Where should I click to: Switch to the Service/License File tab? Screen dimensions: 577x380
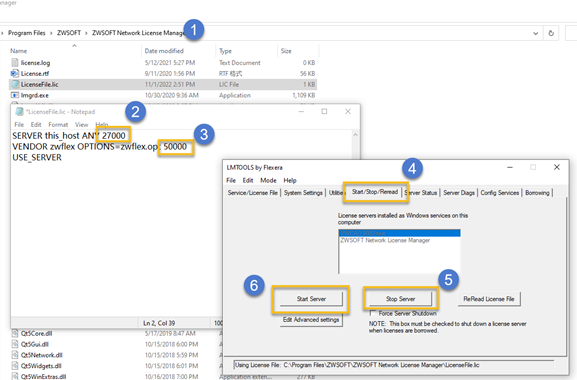pos(252,193)
